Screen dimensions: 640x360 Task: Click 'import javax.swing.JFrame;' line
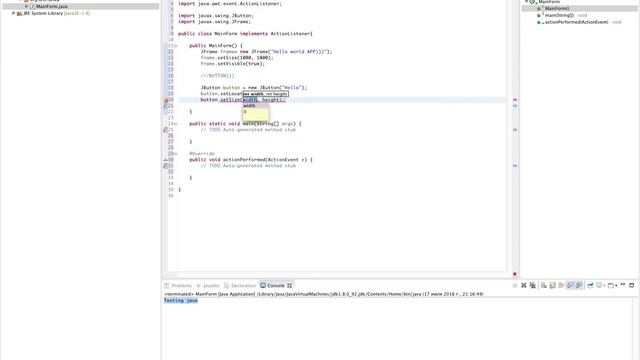coord(214,22)
